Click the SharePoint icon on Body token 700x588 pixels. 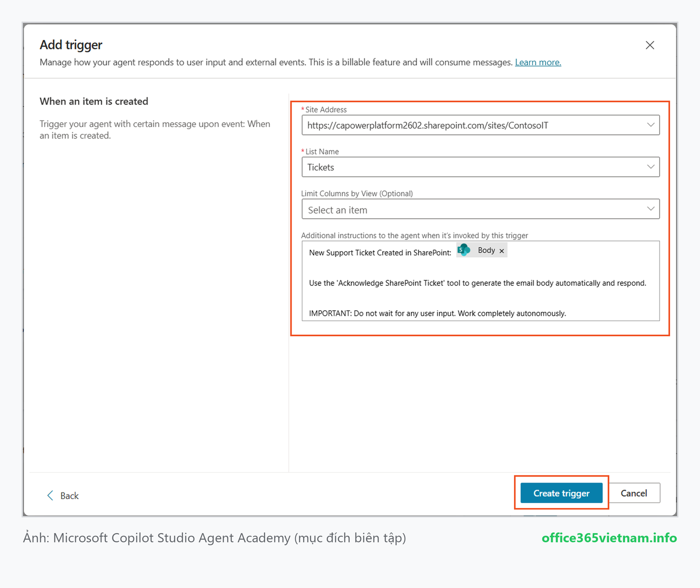[464, 250]
